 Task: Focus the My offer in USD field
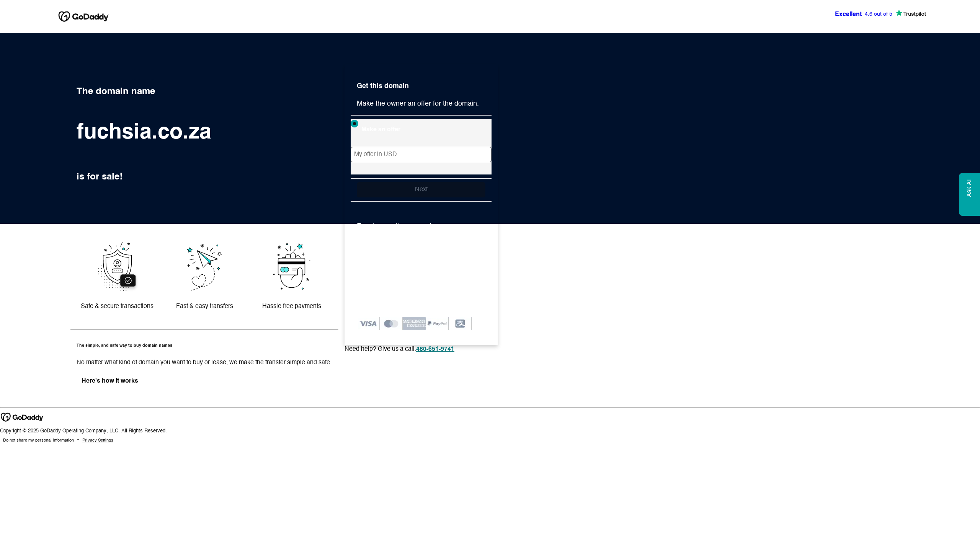421,154
